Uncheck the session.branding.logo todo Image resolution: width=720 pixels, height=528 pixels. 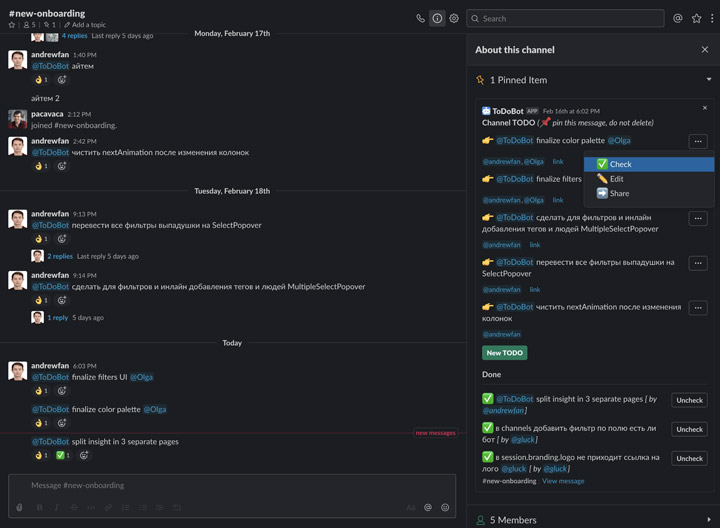[x=689, y=458]
